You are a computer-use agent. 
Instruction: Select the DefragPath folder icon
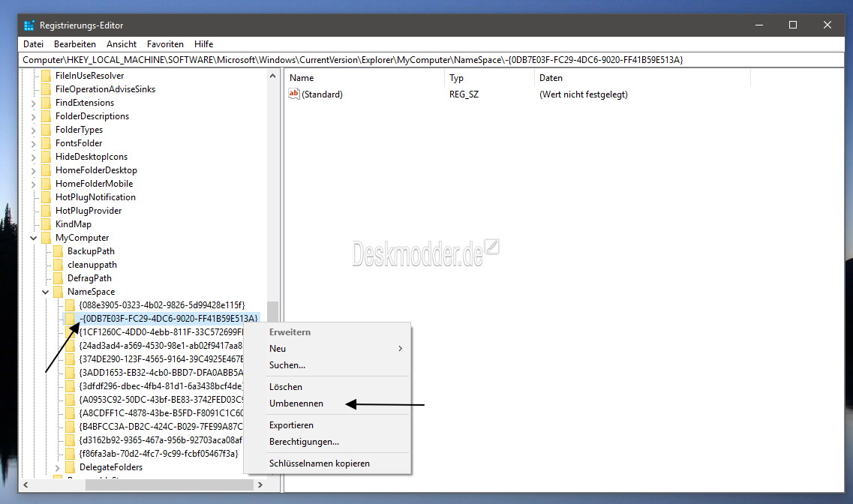(59, 277)
